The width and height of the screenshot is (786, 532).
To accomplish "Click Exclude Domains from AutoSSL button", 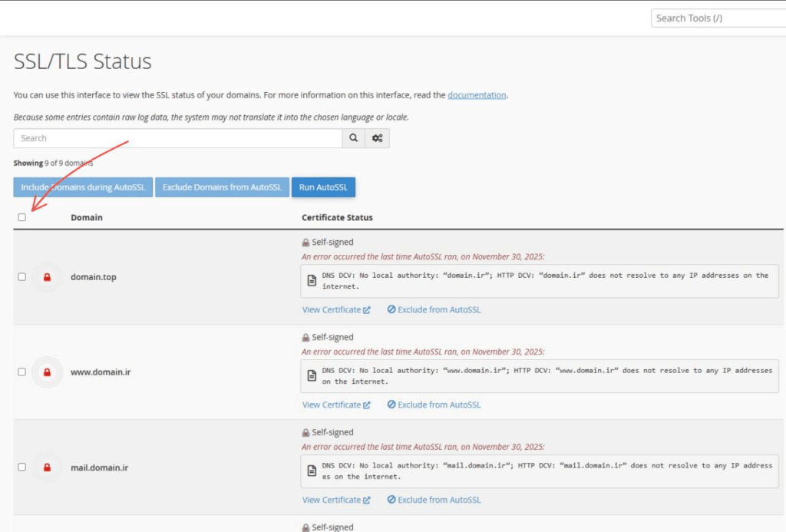I will [x=222, y=187].
